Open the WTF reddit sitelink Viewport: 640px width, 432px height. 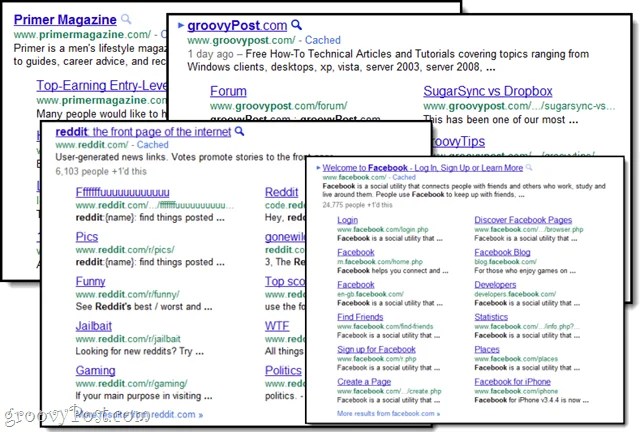pyautogui.click(x=277, y=326)
